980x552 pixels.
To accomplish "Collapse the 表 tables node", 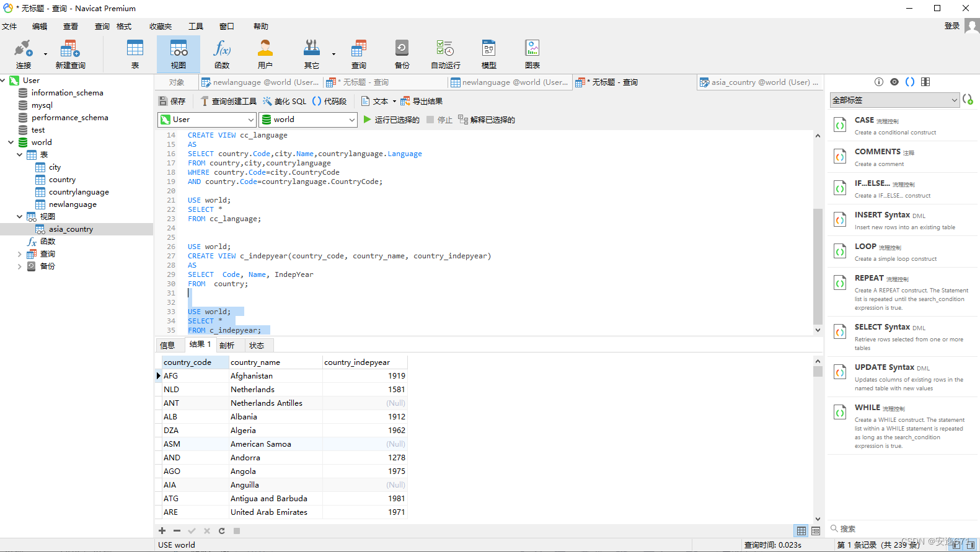I will tap(19, 154).
